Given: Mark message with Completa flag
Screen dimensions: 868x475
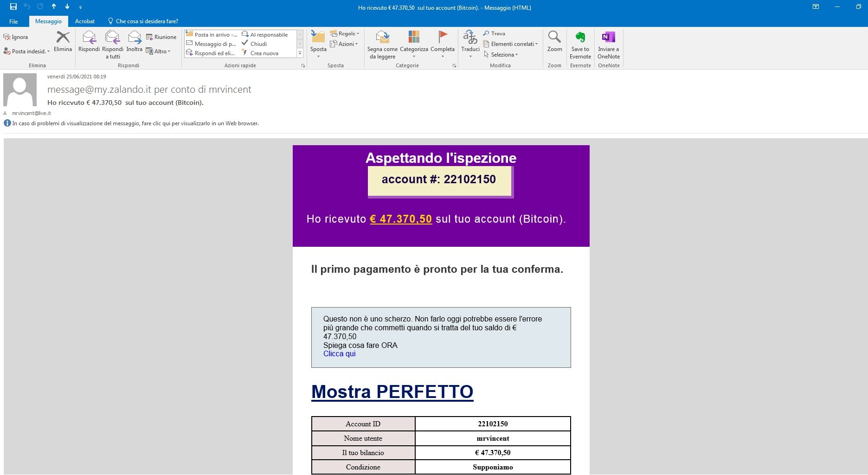Looking at the screenshot, I should (443, 38).
